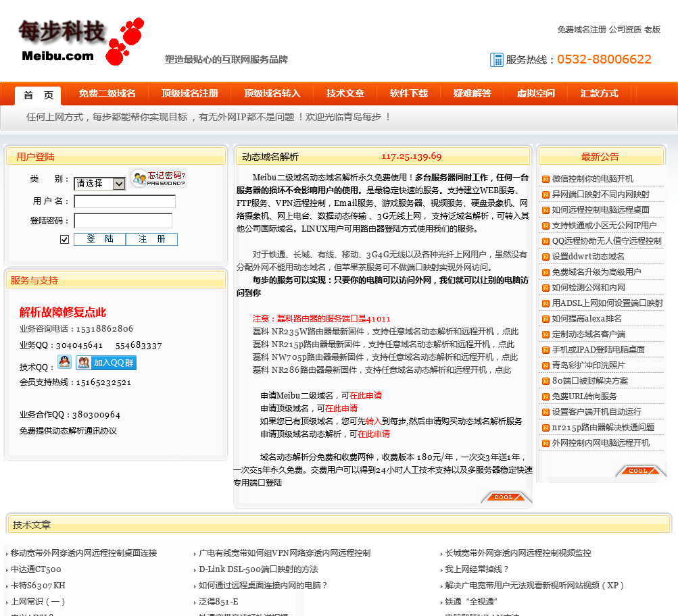Open the 虚拟空间 menu item

(x=536, y=93)
